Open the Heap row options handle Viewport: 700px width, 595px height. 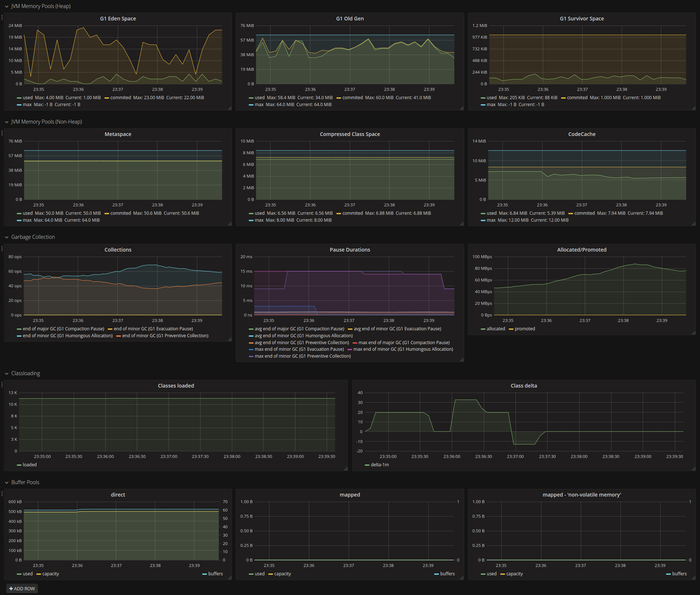click(x=2, y=17)
